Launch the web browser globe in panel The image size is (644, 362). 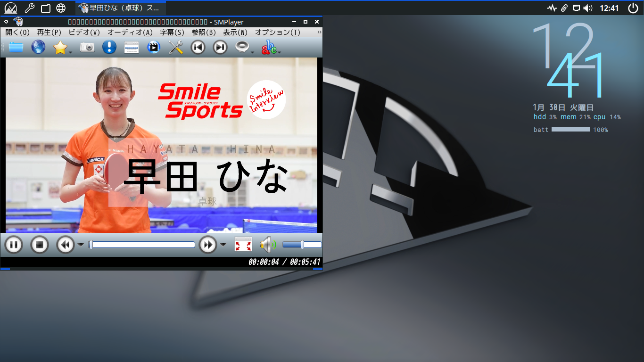tap(61, 8)
